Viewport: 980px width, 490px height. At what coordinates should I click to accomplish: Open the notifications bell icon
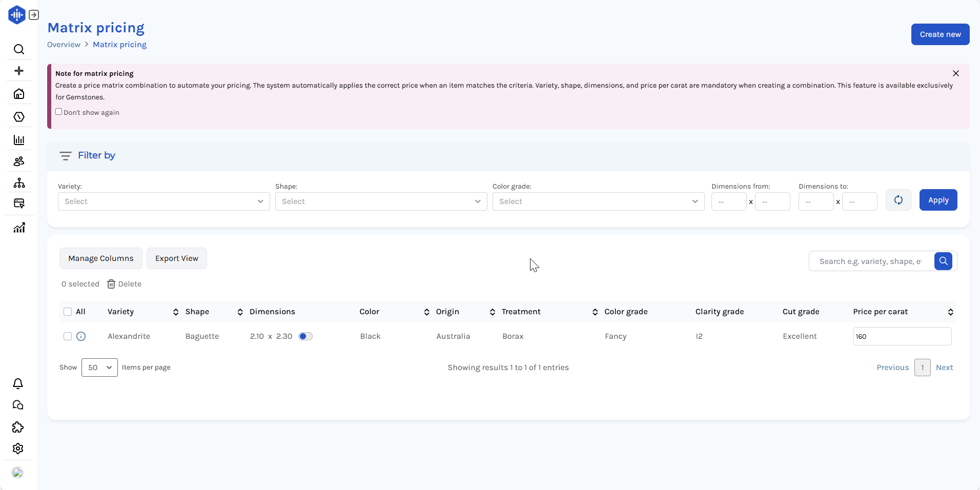coord(18,384)
